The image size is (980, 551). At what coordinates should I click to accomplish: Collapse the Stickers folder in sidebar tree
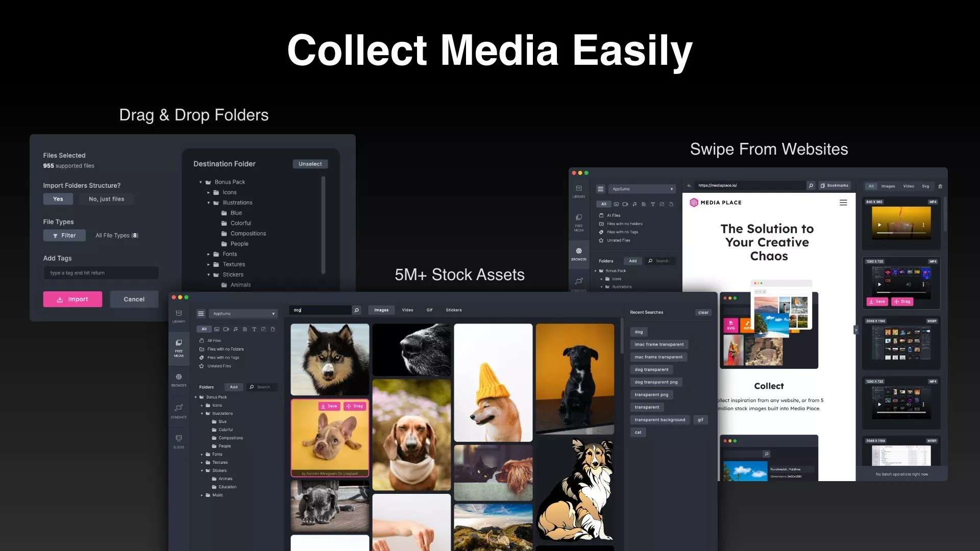click(202, 470)
